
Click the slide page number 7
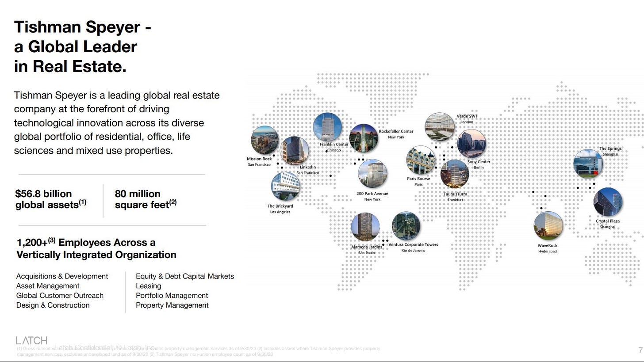(x=640, y=351)
